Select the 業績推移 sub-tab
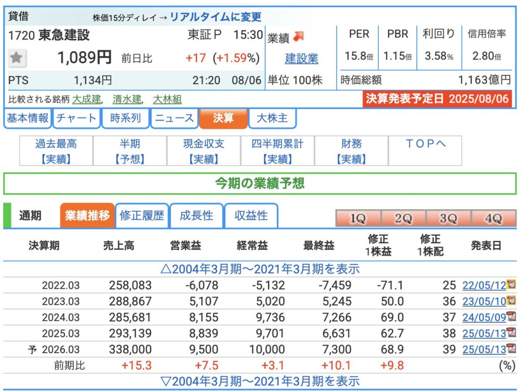This screenshot has height=392, width=532. tap(87, 215)
